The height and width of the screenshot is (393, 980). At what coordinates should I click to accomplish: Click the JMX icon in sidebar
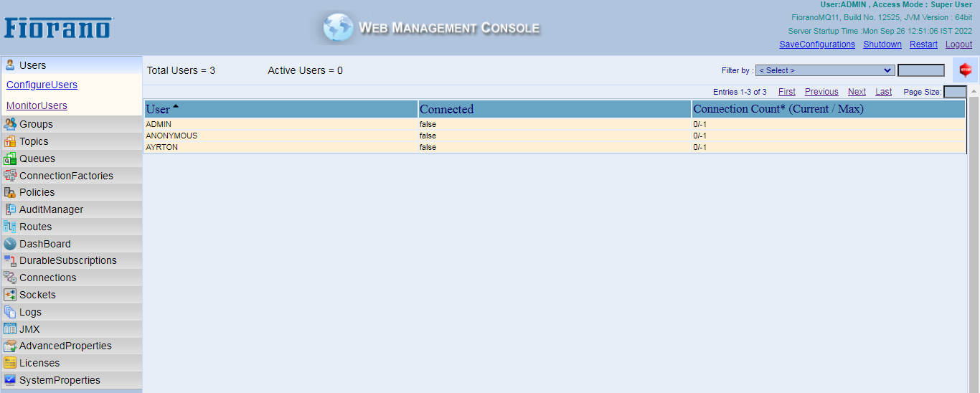(x=10, y=329)
